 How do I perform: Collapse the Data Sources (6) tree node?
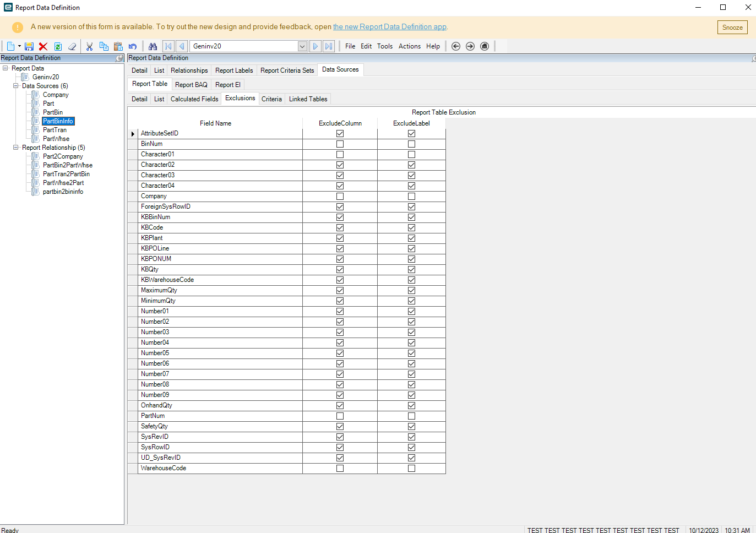(x=16, y=86)
